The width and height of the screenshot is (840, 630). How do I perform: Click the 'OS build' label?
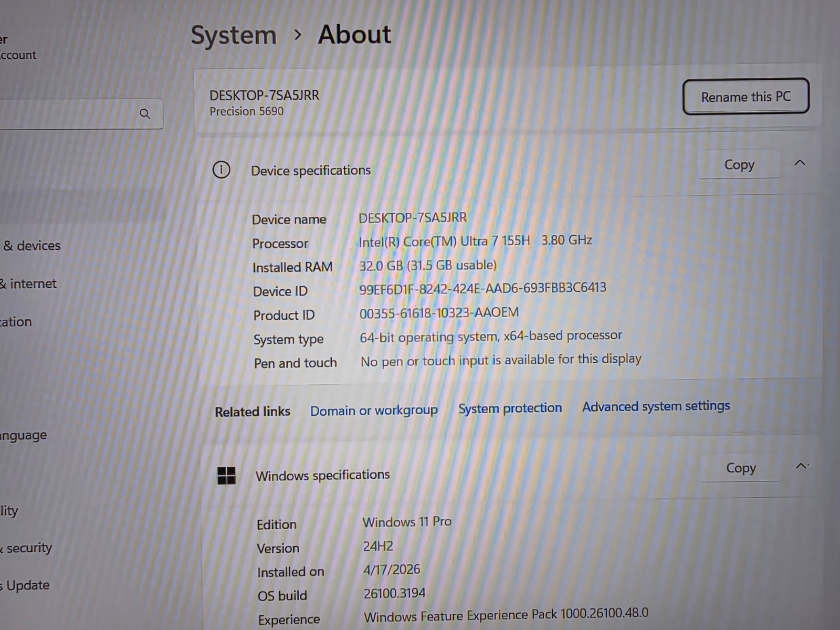click(x=282, y=595)
